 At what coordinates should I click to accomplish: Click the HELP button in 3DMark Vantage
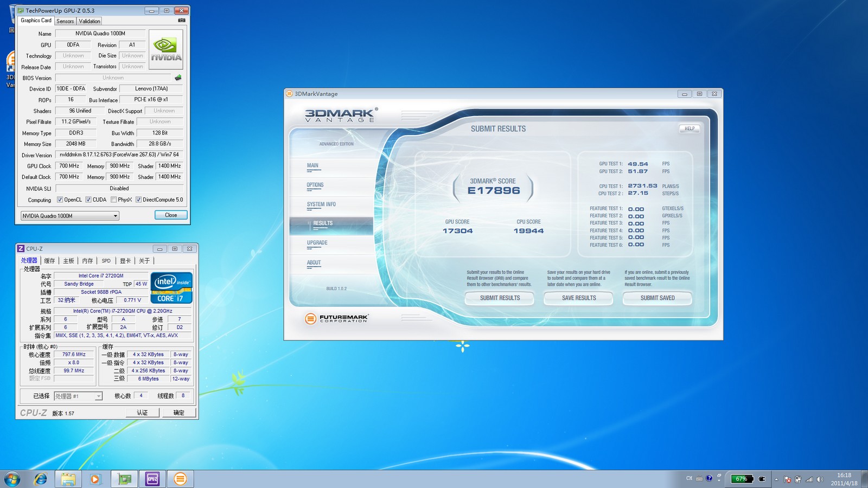[690, 129]
